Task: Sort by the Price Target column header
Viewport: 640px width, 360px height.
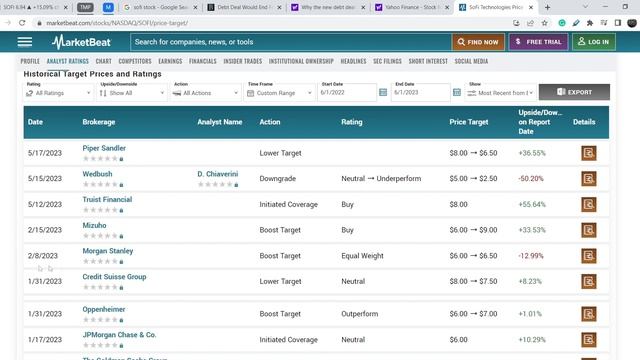Action: click(x=469, y=122)
